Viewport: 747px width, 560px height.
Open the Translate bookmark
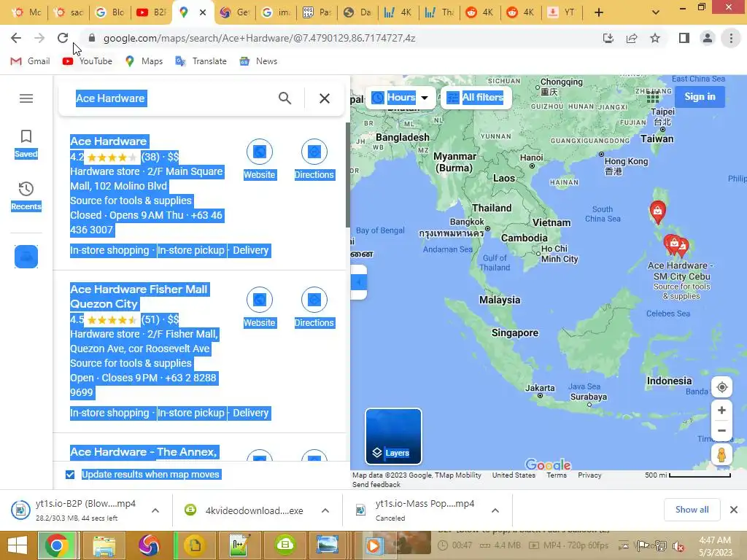[x=201, y=61]
